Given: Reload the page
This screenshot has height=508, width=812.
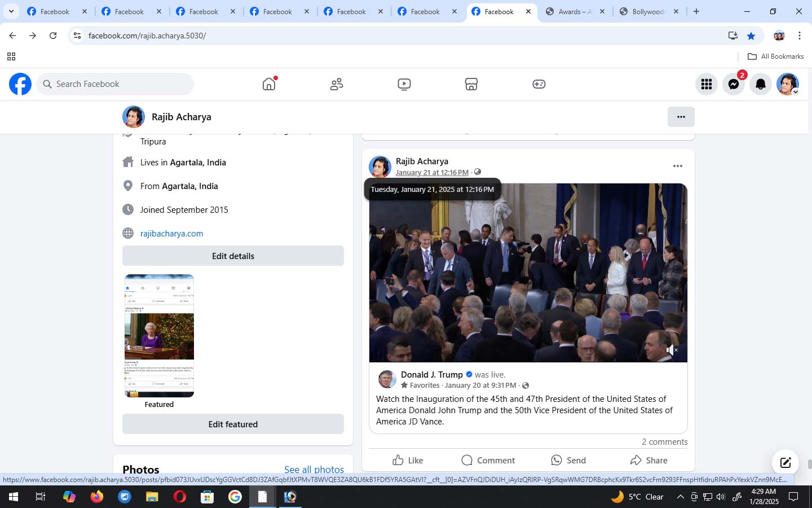Looking at the screenshot, I should click(53, 36).
